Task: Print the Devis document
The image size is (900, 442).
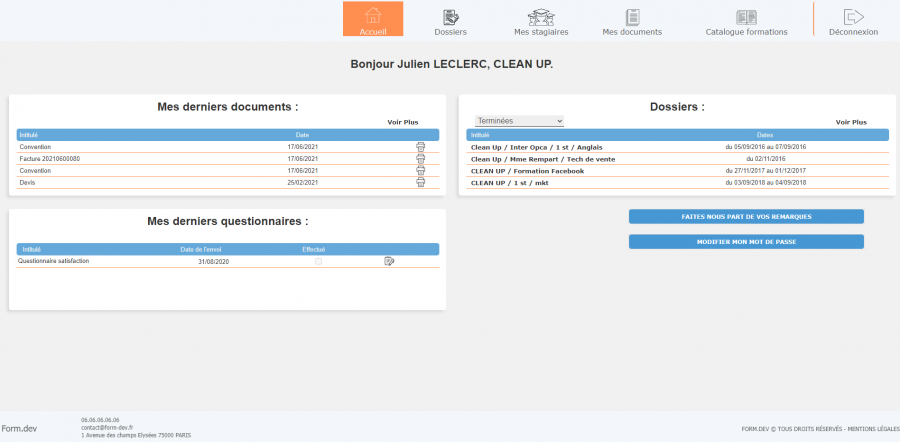Action: click(420, 183)
